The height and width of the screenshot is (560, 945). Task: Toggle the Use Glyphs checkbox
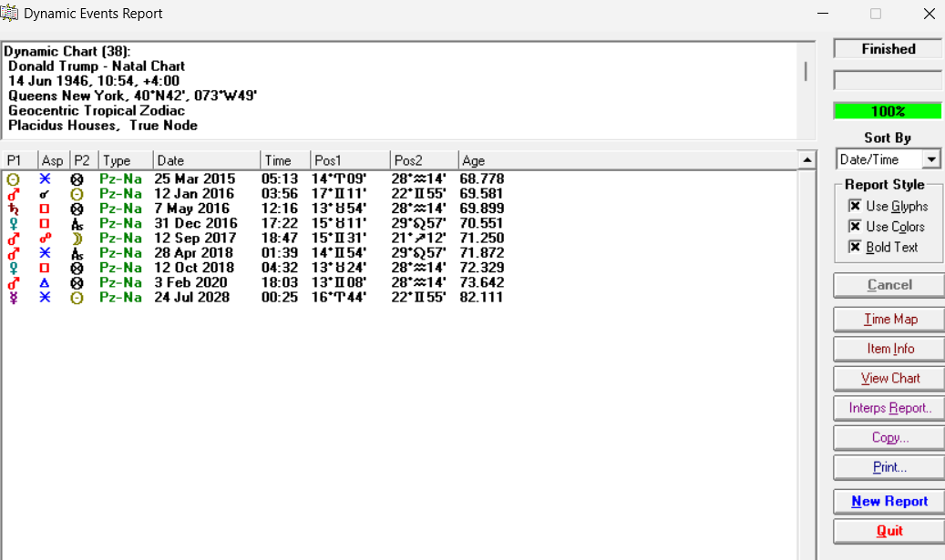pyautogui.click(x=855, y=206)
